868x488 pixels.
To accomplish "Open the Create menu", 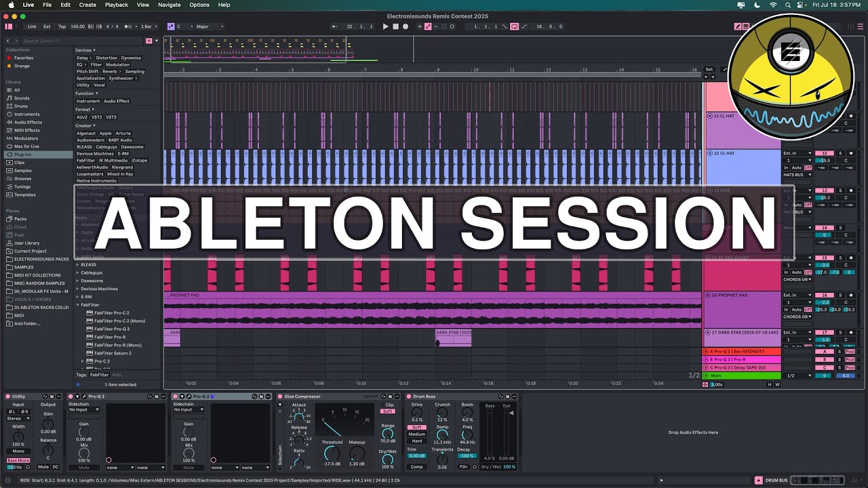I will point(87,5).
